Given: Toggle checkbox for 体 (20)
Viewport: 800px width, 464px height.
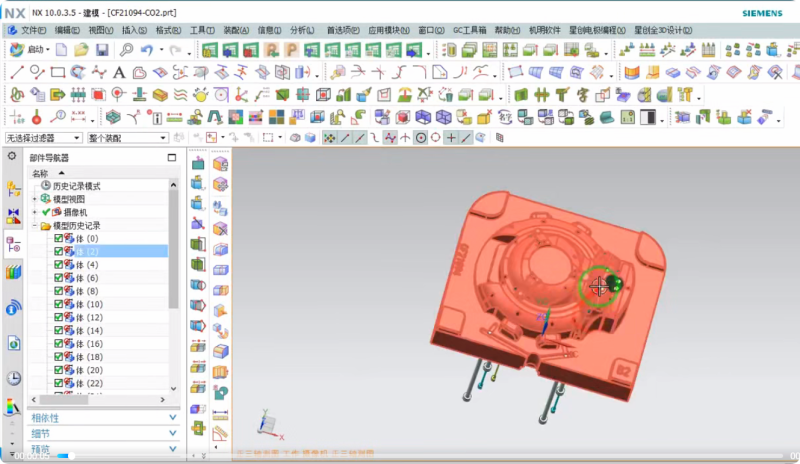Looking at the screenshot, I should pos(59,370).
